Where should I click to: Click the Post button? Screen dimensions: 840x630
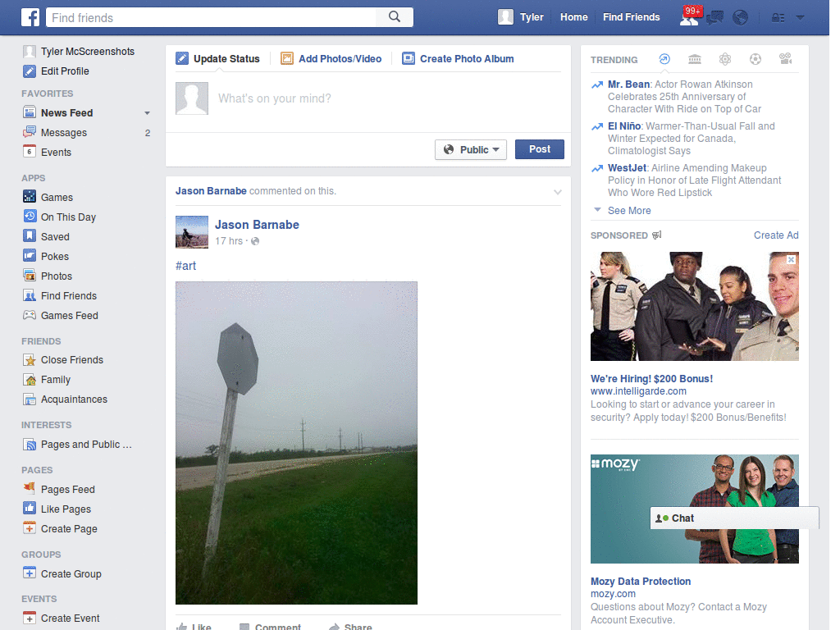coord(540,149)
